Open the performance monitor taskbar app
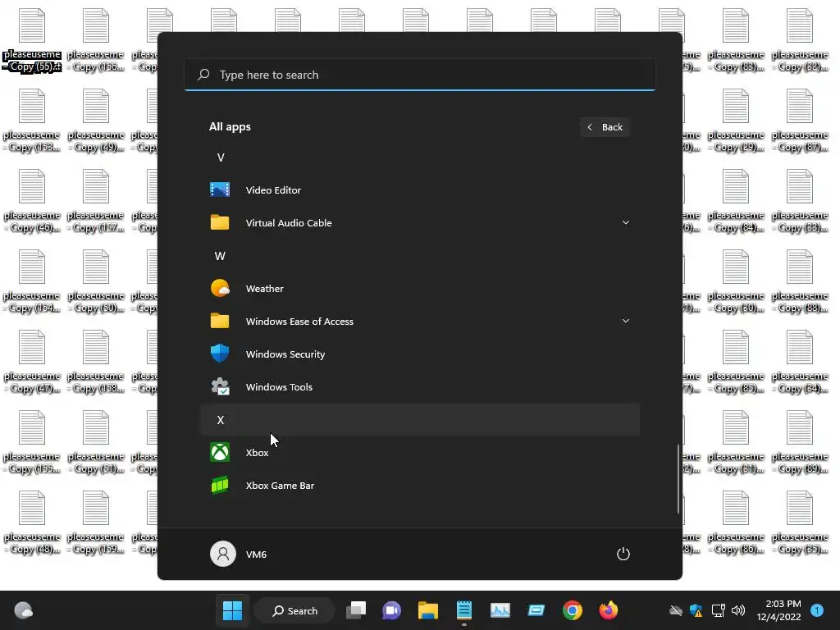840x630 pixels. 500,610
